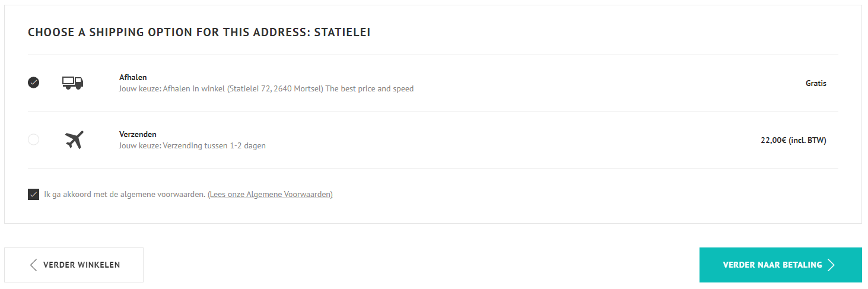Select the Verzenden radio button
Viewport: 868px width, 289px height.
34,140
